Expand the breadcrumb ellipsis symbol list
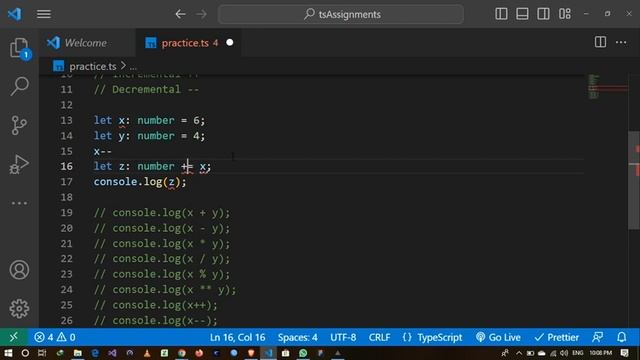 coord(133,67)
